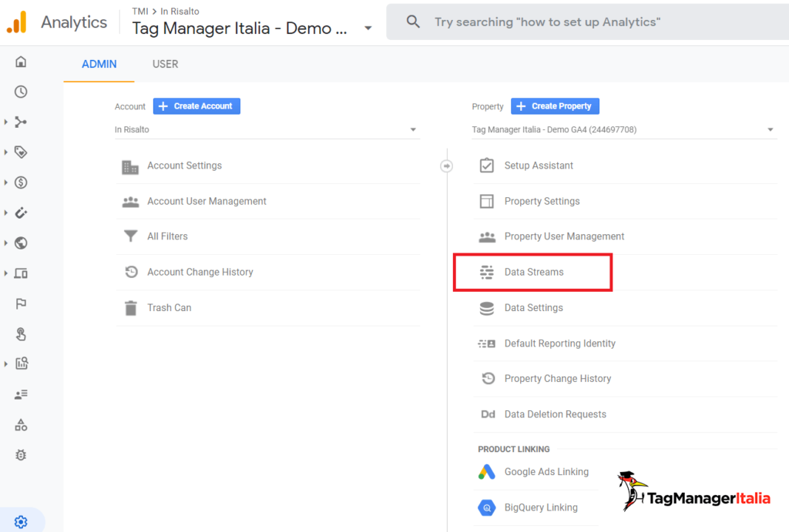
Task: Open the In Risalto account dropdown
Action: point(267,130)
